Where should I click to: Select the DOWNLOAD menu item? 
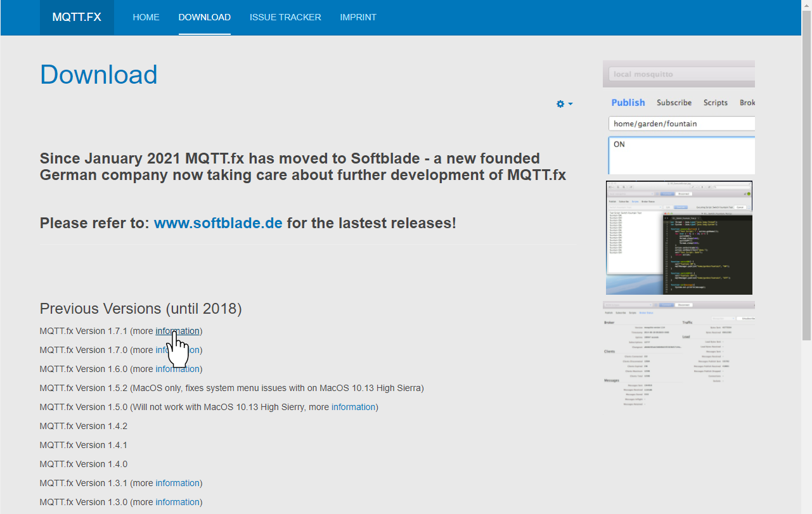click(x=205, y=18)
